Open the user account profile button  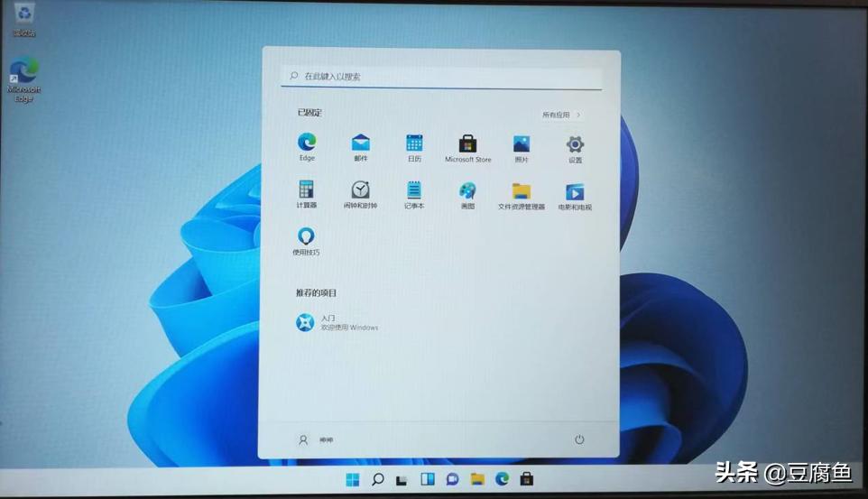(x=316, y=439)
